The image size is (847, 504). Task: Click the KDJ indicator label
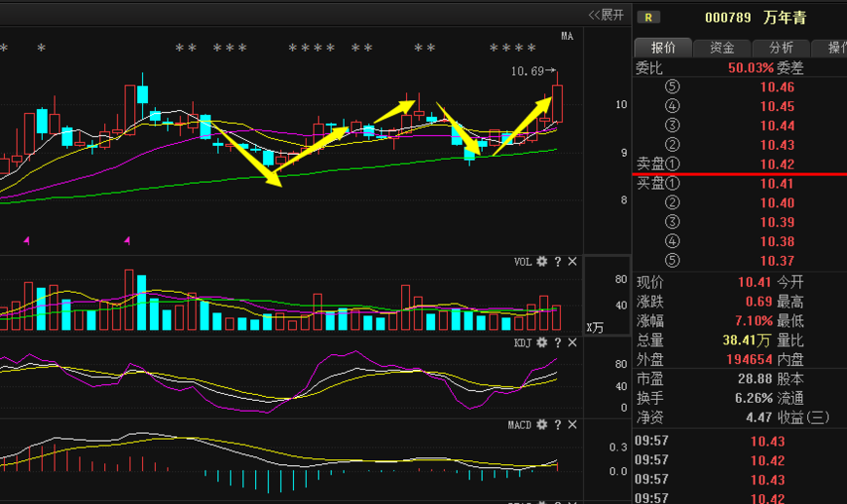pyautogui.click(x=523, y=342)
